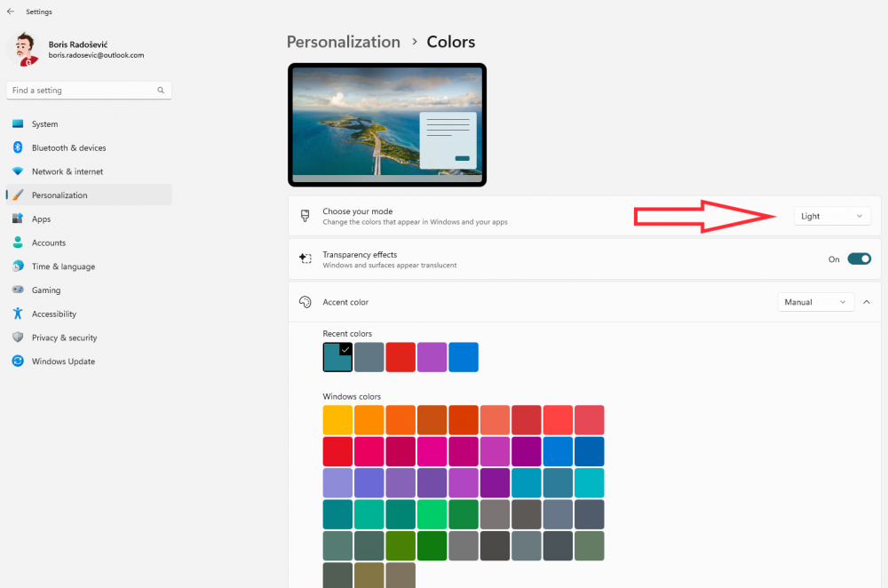The width and height of the screenshot is (888, 588).
Task: Click the Colors page title
Action: coord(451,42)
